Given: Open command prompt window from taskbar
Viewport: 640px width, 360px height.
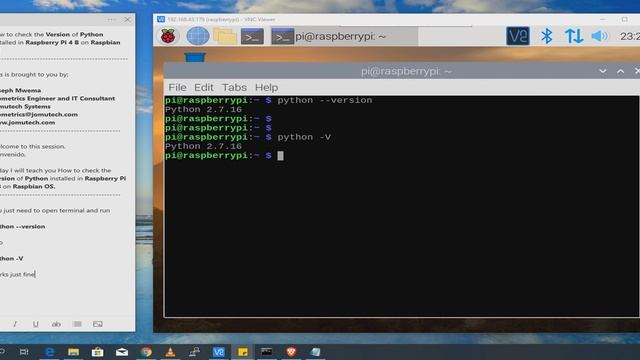Looking at the screenshot, I should [267, 352].
